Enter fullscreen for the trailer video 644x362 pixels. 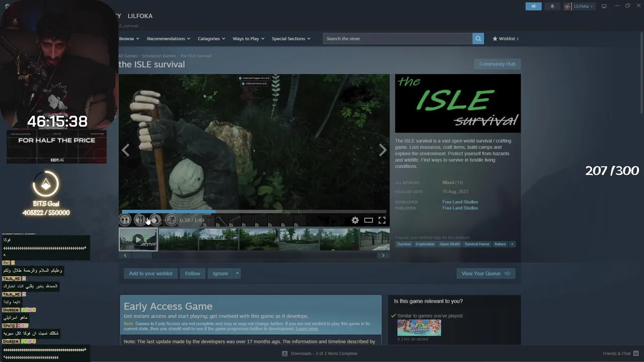click(382, 220)
